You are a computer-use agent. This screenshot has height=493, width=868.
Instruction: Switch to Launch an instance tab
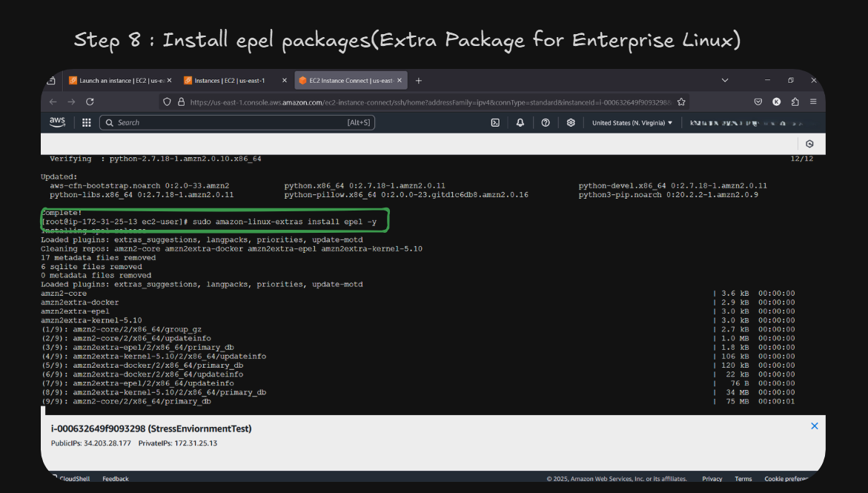tap(119, 80)
